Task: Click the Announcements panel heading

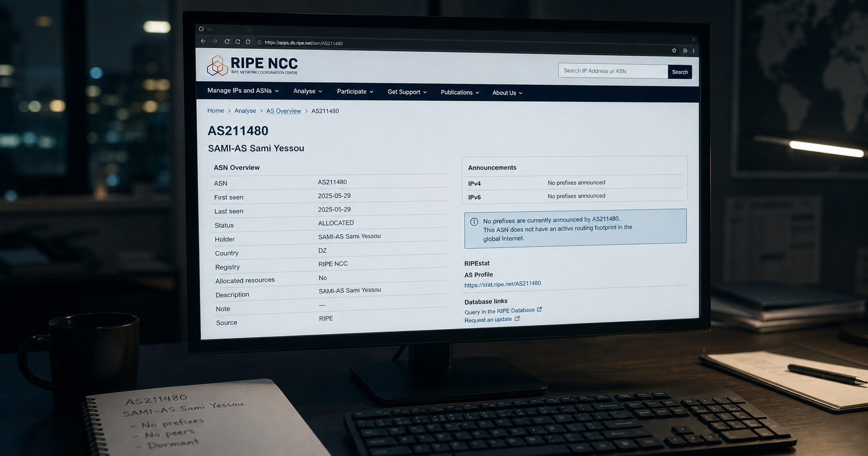Action: coord(492,168)
